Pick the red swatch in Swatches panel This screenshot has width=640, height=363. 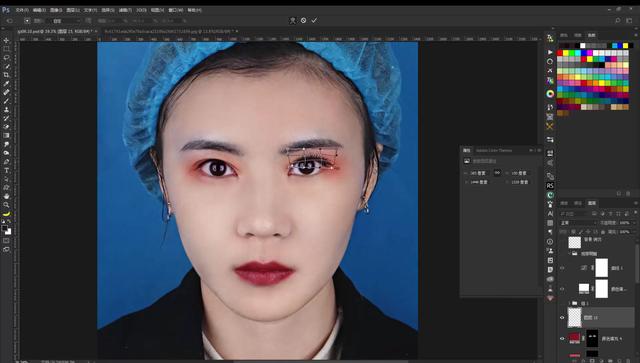560,53
